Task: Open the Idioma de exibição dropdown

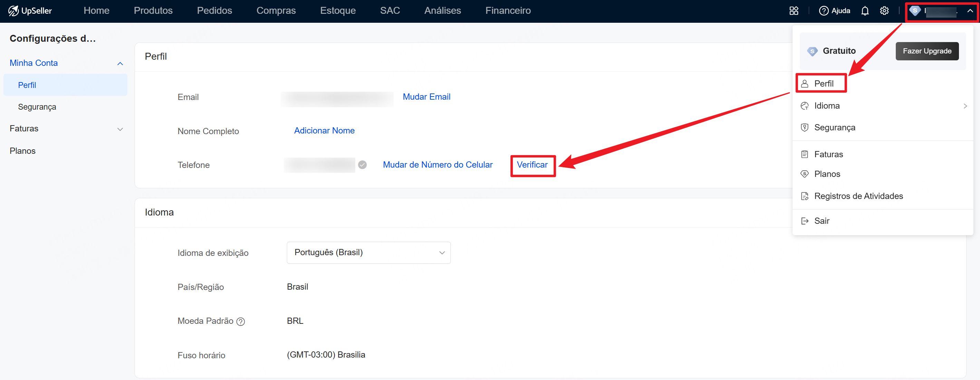Action: [x=368, y=253]
